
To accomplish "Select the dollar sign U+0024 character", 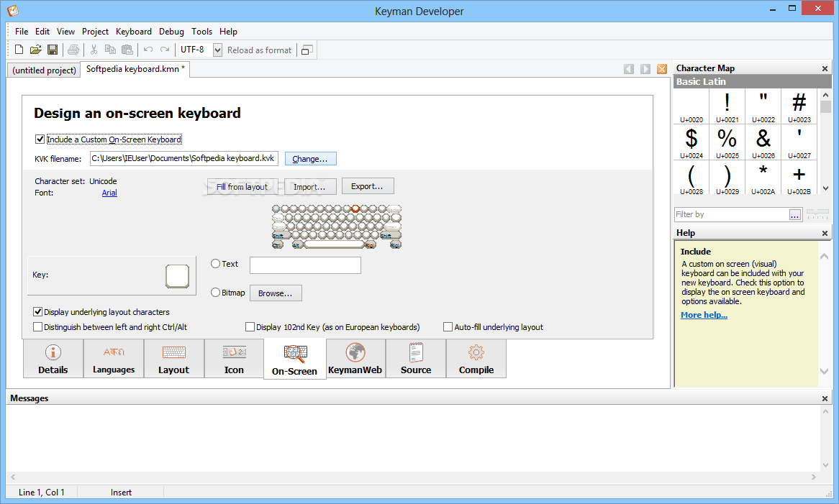I will [x=691, y=142].
